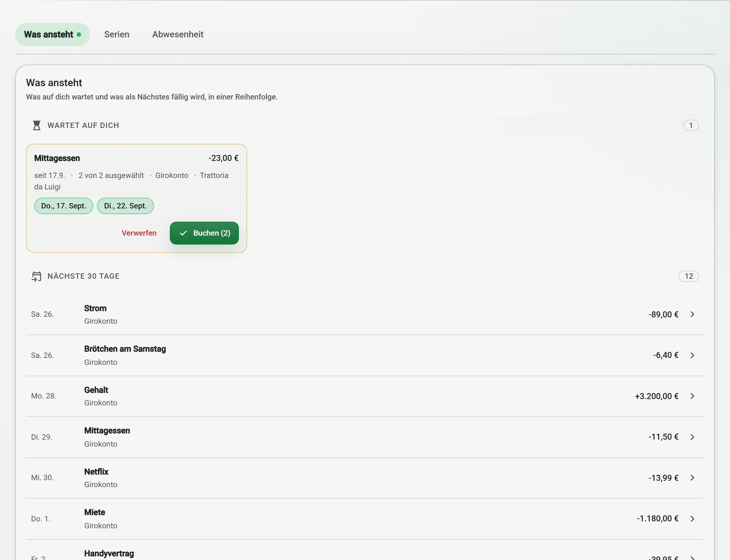Open the Brötchen am Samstag chevron
The height and width of the screenshot is (560, 730).
coord(692,355)
